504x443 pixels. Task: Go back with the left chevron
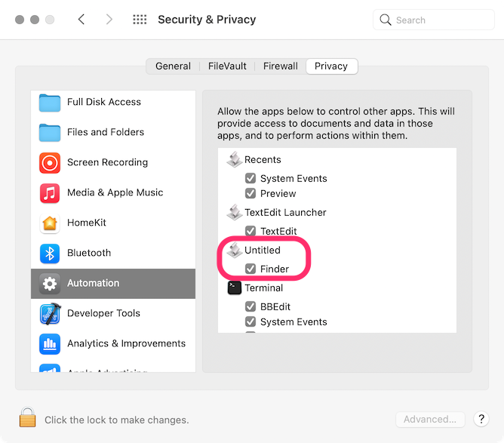[x=81, y=20]
